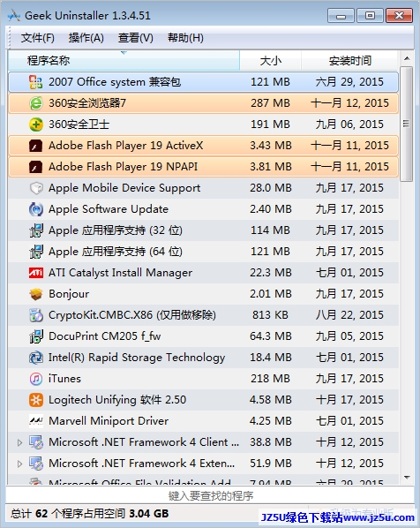Click the 360安全卫士 green shield icon

pyautogui.click(x=36, y=124)
